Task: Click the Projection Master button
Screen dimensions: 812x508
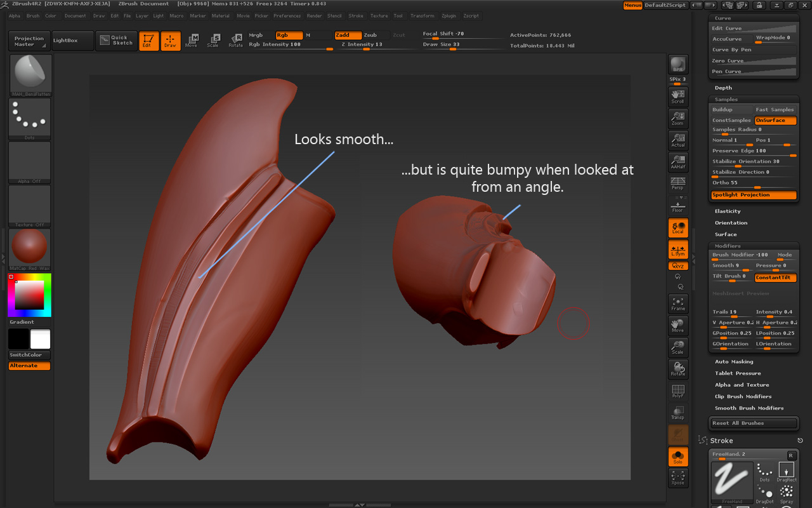Action: (x=29, y=41)
